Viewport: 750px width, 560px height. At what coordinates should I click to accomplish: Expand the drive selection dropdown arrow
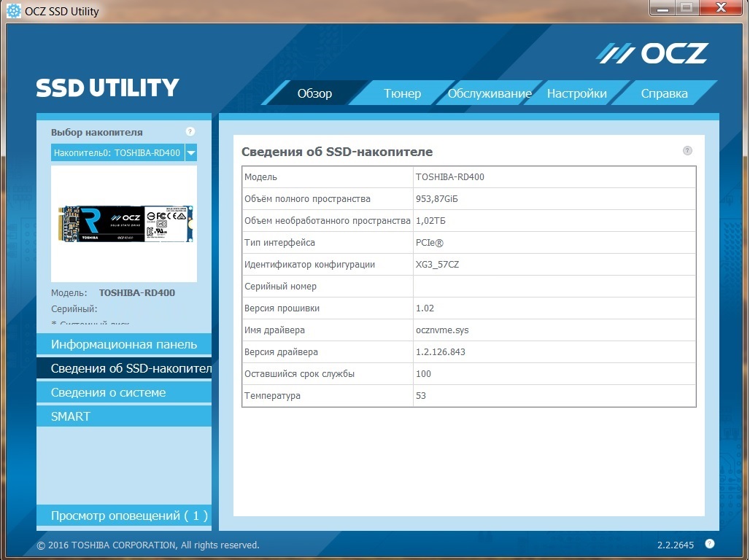point(191,153)
